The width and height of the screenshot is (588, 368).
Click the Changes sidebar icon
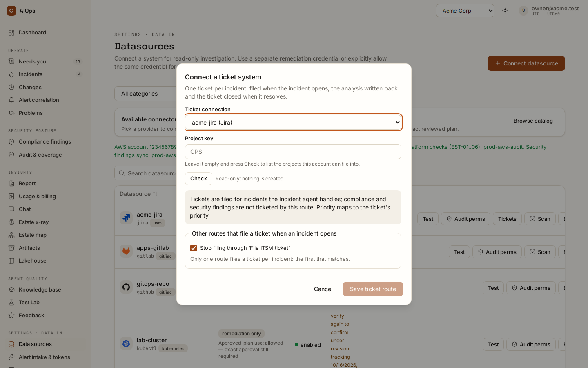pyautogui.click(x=11, y=87)
